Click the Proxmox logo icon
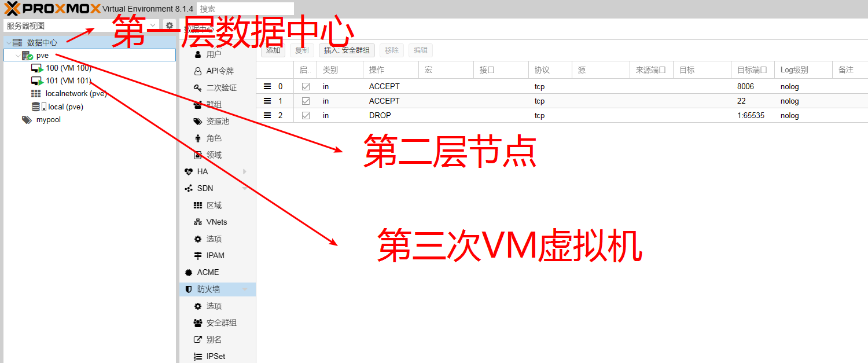 click(12, 9)
